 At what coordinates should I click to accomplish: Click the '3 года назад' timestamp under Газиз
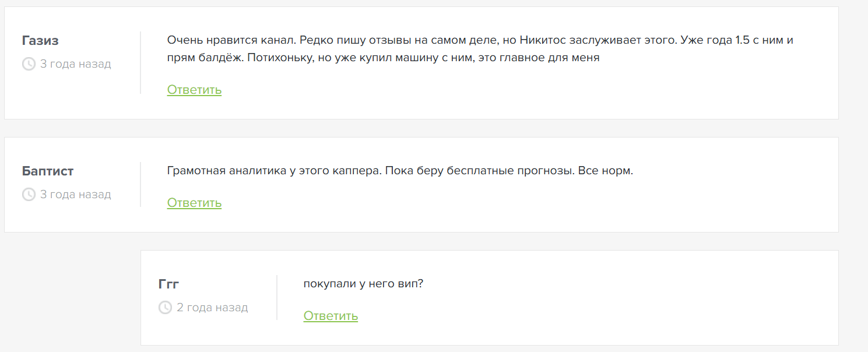75,64
